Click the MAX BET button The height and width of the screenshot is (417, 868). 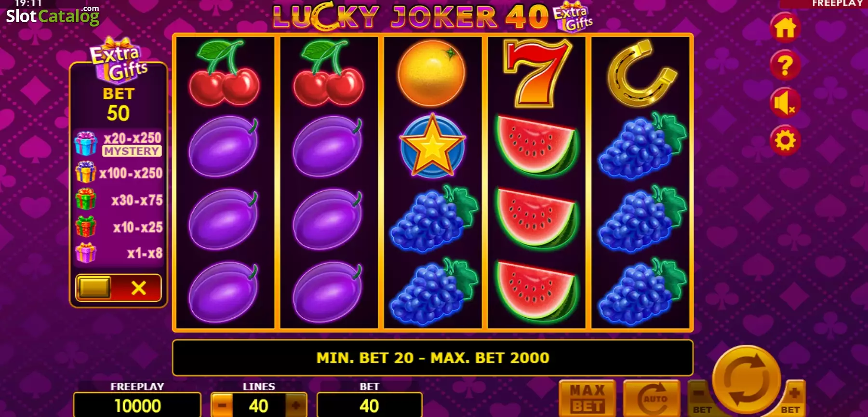[588, 398]
